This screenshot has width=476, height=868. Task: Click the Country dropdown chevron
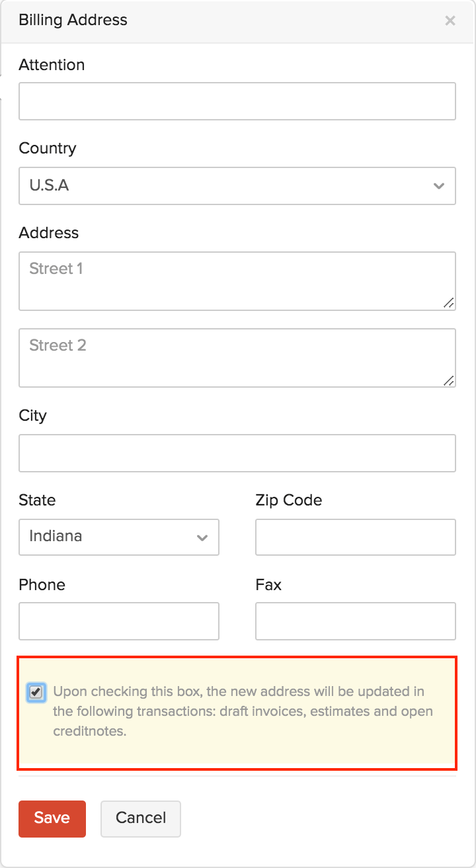pyautogui.click(x=439, y=186)
